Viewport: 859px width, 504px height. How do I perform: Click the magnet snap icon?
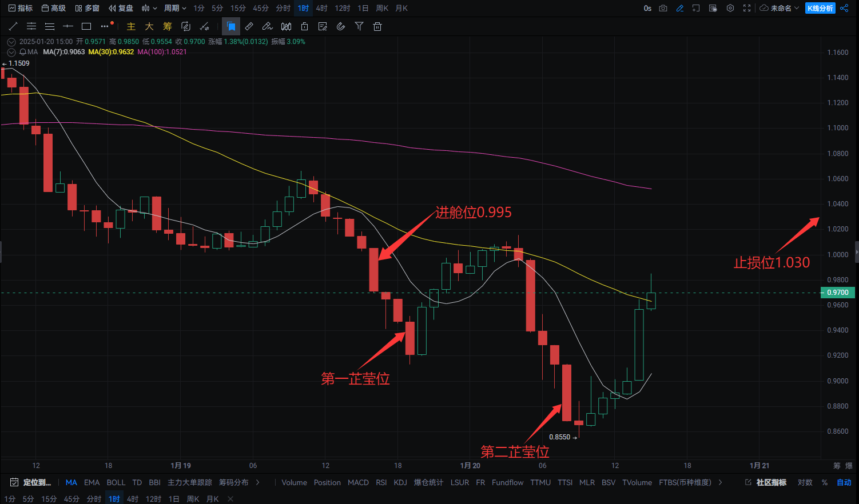coord(341,26)
